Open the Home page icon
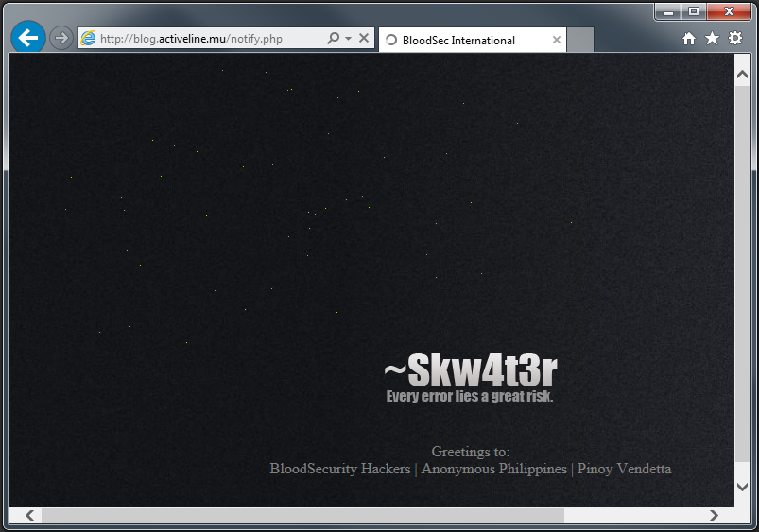Viewport: 759px width, 532px height. point(689,38)
